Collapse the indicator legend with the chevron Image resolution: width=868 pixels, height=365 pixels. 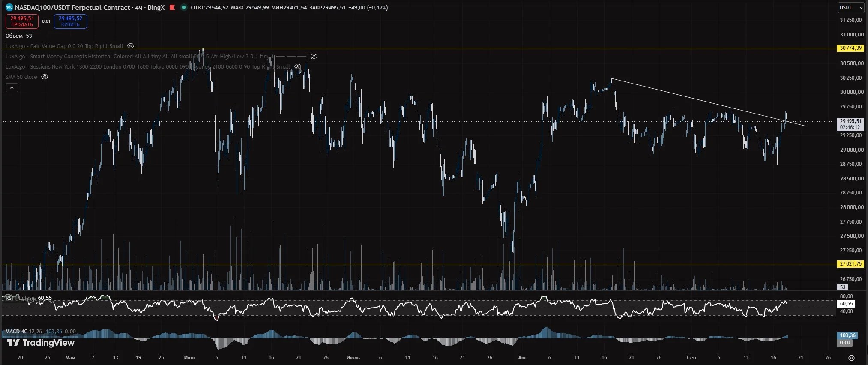[12, 88]
